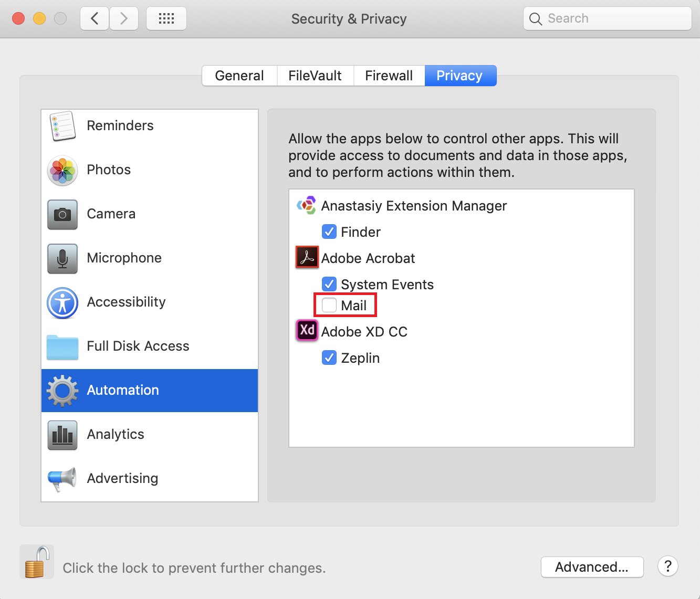The width and height of the screenshot is (700, 599).
Task: Click the Anastasiy Extension Manager icon
Action: coord(307,205)
